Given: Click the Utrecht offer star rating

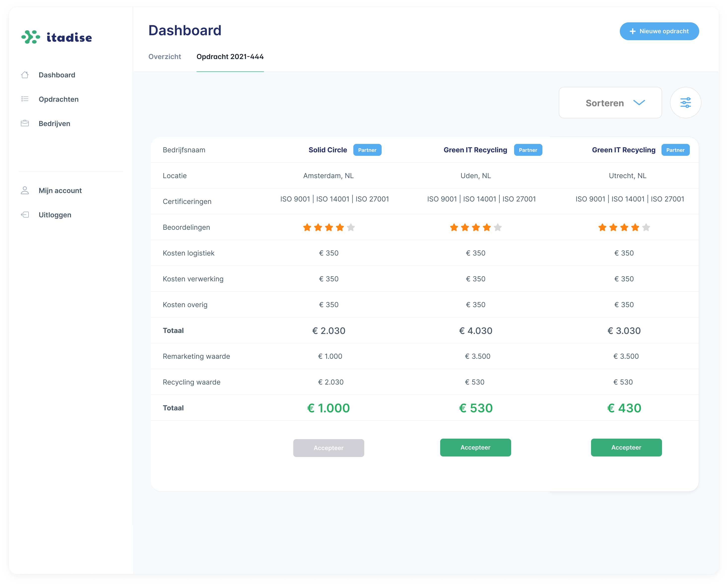Looking at the screenshot, I should (624, 227).
